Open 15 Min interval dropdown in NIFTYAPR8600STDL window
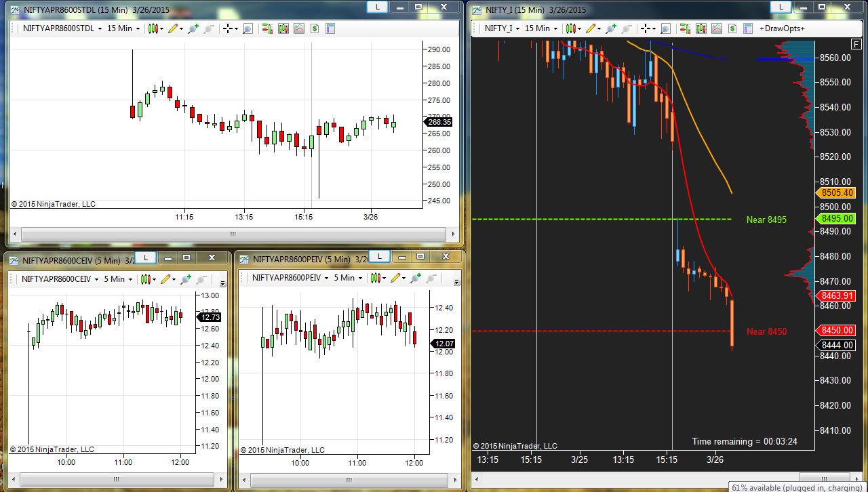 click(x=123, y=28)
